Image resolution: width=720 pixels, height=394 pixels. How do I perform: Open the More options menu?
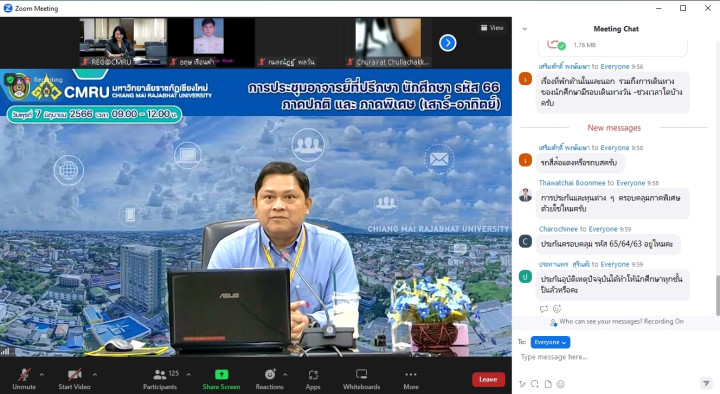(411, 379)
